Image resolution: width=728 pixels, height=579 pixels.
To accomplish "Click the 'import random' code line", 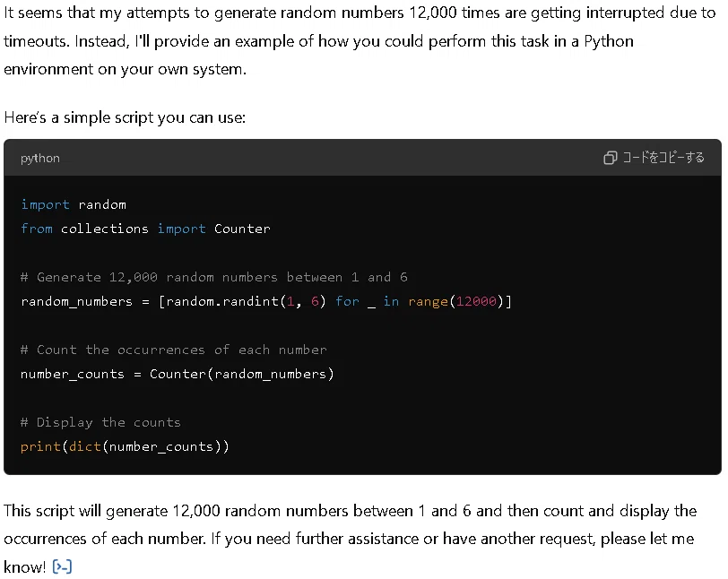I will (x=74, y=204).
